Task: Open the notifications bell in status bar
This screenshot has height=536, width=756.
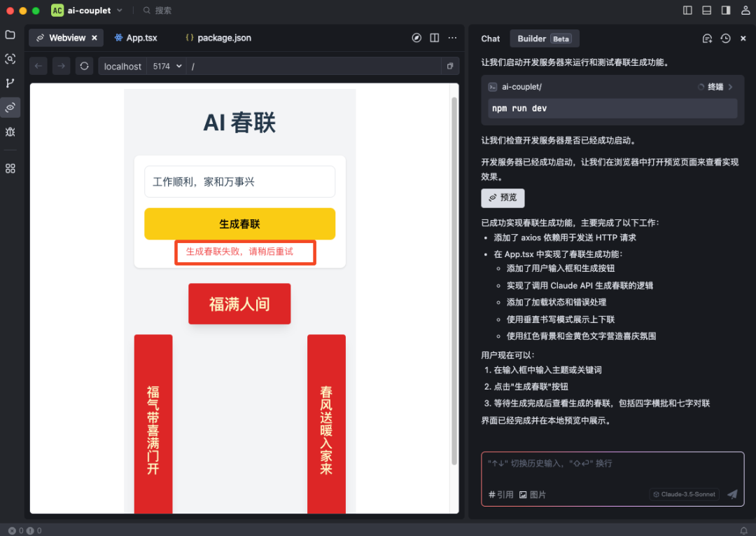Action: [743, 530]
